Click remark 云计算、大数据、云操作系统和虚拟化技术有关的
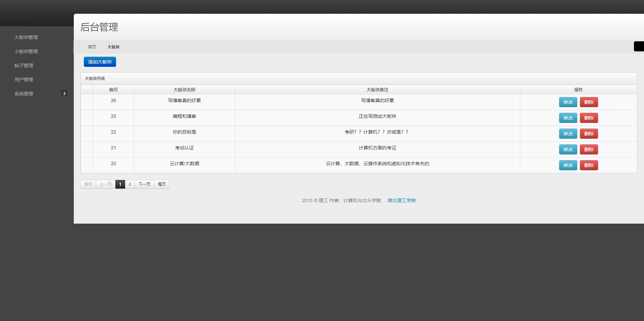 point(377,164)
